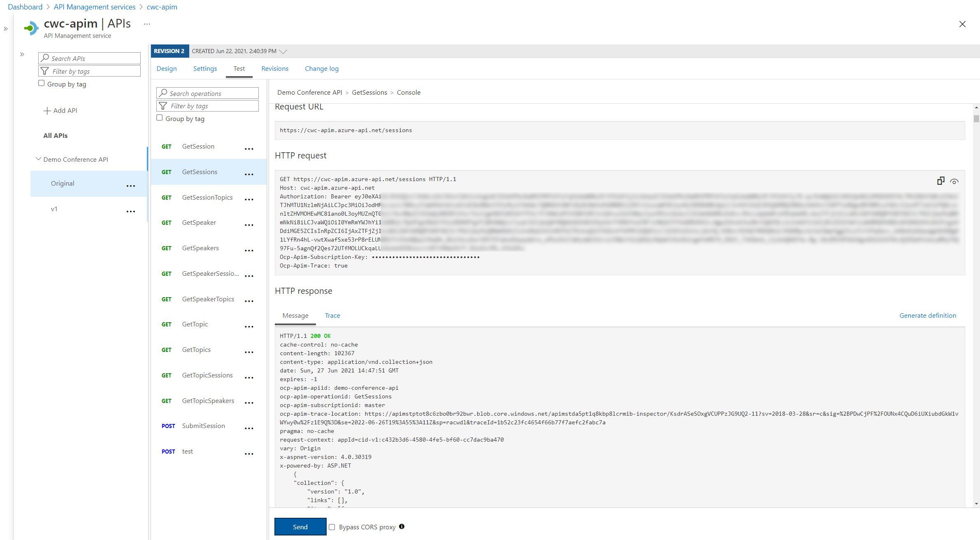Open the Revisions tab

click(275, 69)
